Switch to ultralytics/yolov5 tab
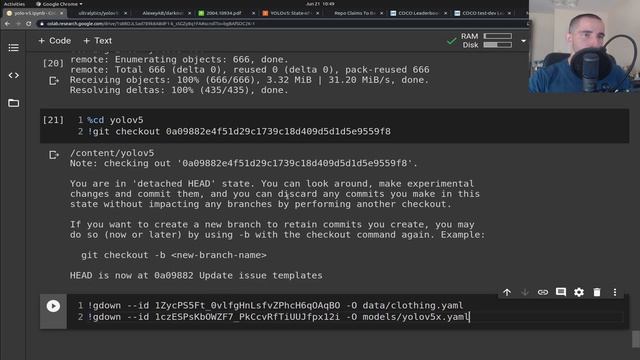The image size is (640, 360). click(x=98, y=13)
